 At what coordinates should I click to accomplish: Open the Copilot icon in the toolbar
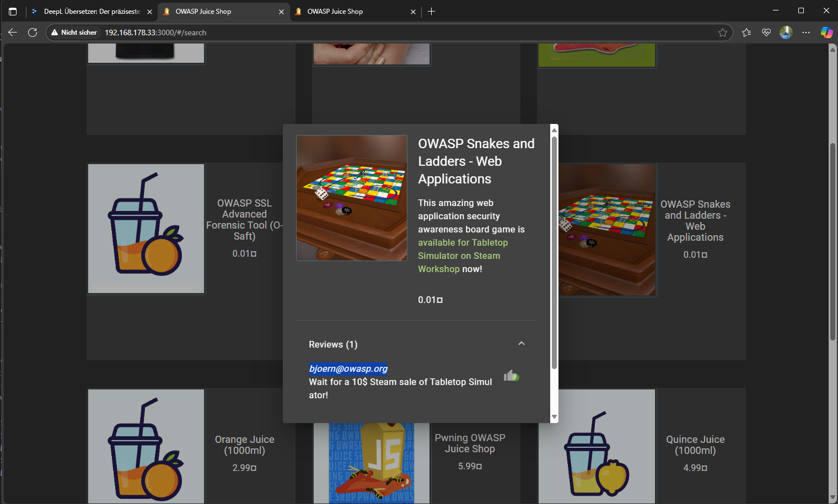click(x=826, y=32)
